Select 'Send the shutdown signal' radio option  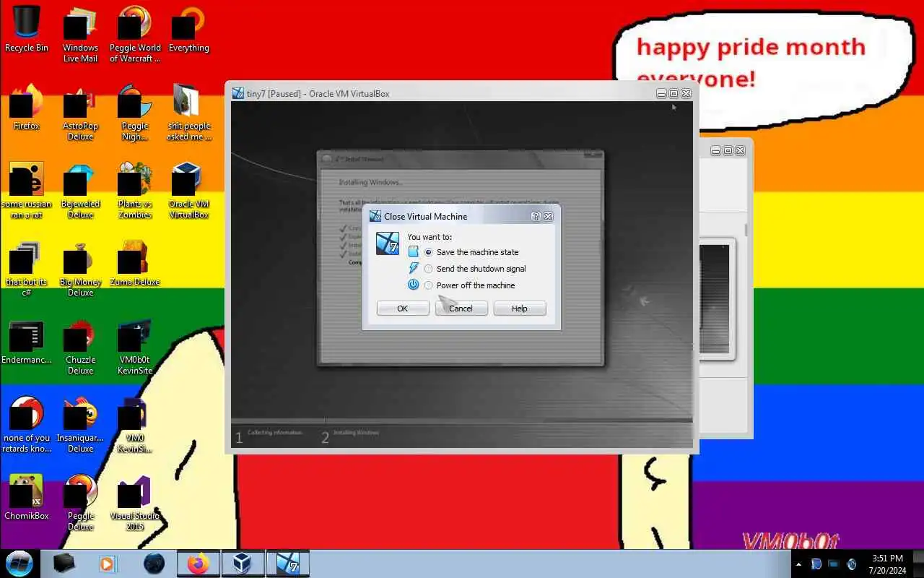[429, 269]
